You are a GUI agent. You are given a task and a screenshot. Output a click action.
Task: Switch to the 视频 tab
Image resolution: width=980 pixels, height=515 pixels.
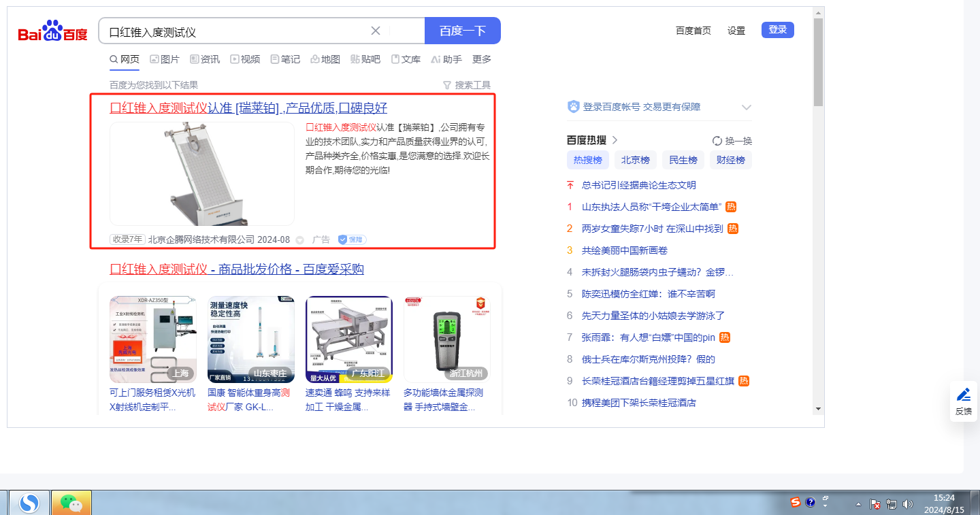click(x=245, y=59)
